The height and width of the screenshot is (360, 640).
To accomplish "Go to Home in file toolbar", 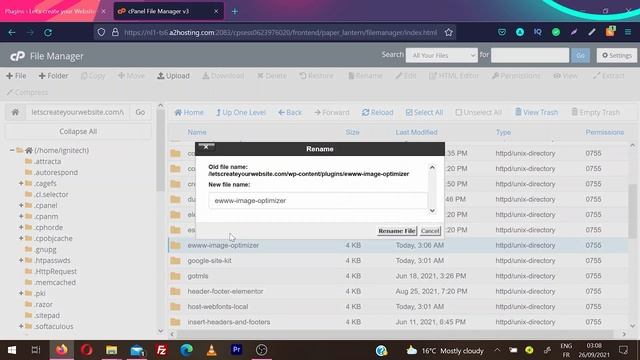I will [189, 112].
